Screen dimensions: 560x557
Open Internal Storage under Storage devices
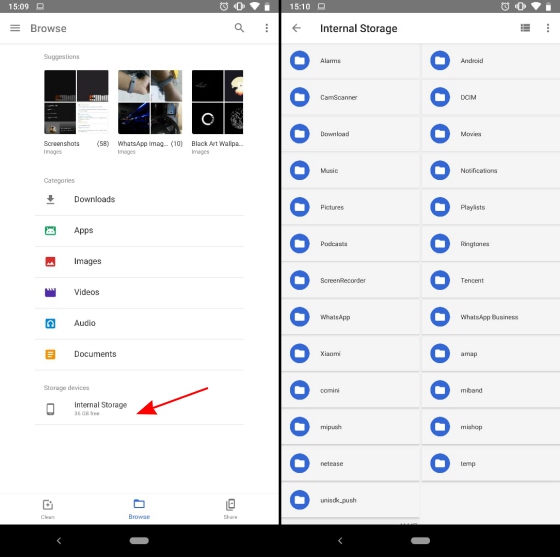(x=139, y=408)
